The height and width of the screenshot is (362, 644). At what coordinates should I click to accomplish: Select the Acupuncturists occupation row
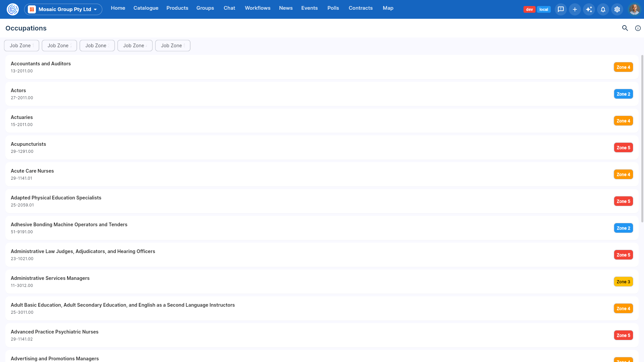pyautogui.click(x=322, y=147)
